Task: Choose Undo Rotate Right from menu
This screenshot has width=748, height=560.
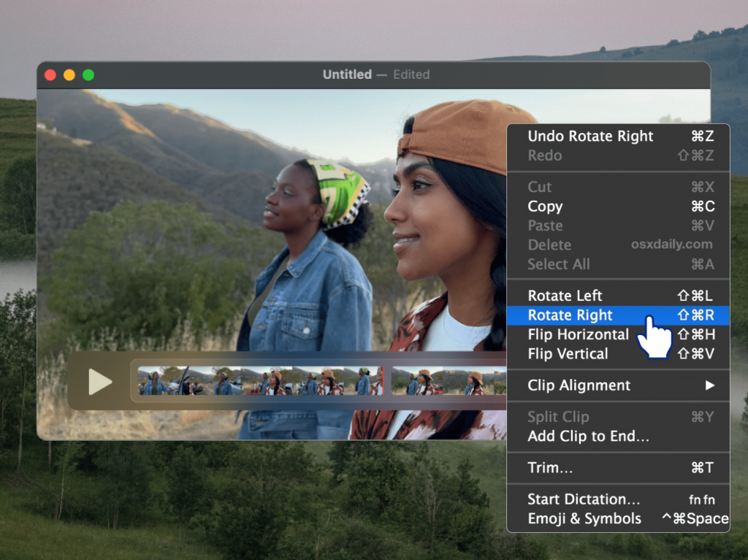Action: 618,136
